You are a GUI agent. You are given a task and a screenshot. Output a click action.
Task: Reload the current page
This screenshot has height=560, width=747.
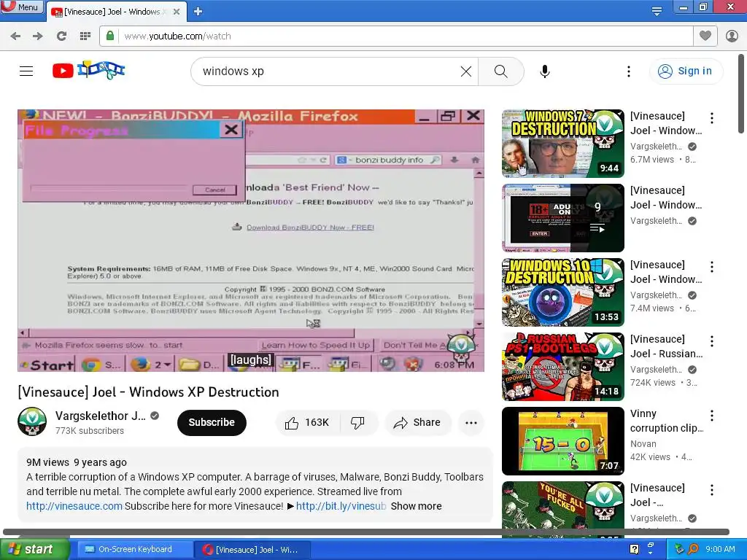tap(61, 36)
